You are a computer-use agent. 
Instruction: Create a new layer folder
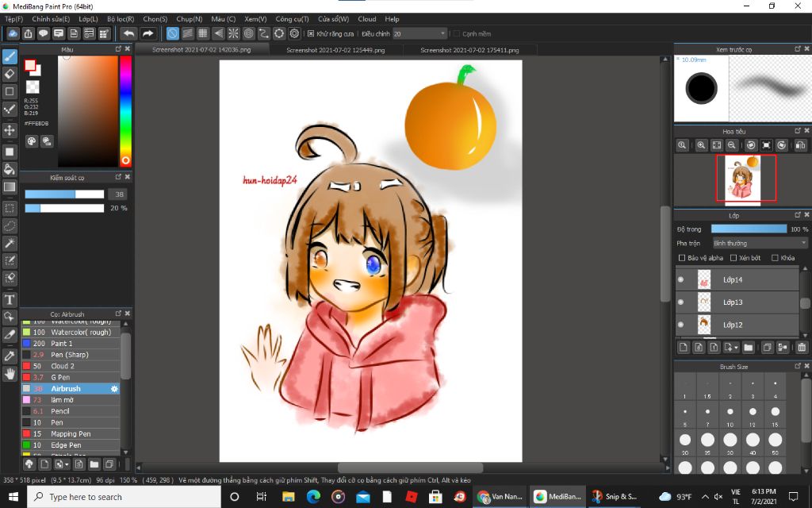coord(749,348)
